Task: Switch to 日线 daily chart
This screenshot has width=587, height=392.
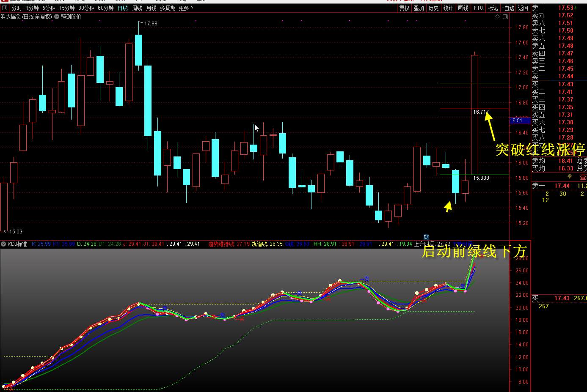Action: point(123,8)
